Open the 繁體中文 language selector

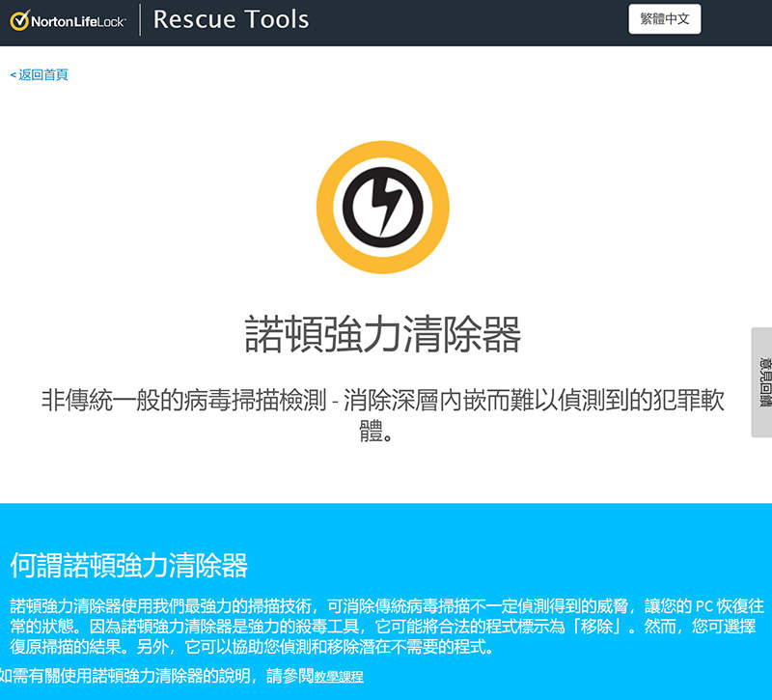(664, 19)
